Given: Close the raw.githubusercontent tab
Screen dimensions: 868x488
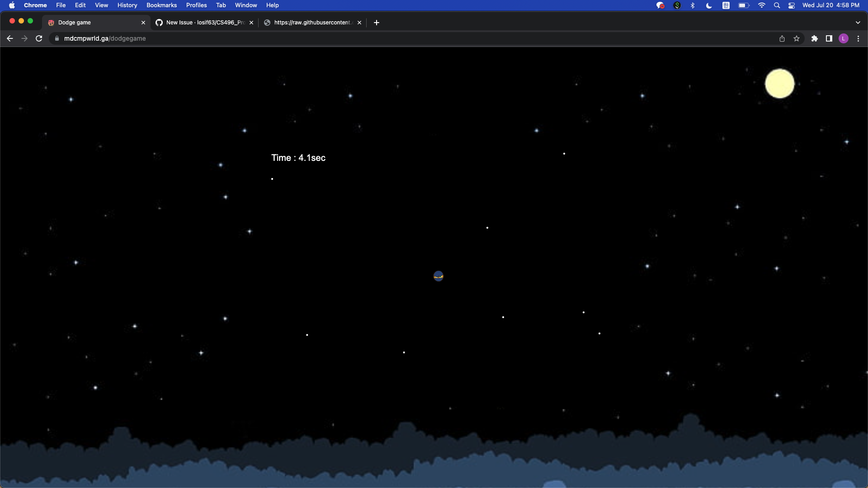Looking at the screenshot, I should [359, 23].
